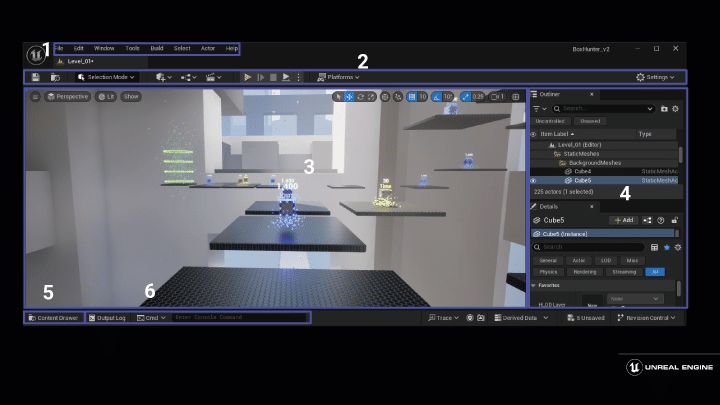Open the Tools menu
Image resolution: width=720 pixels, height=405 pixels.
point(132,48)
